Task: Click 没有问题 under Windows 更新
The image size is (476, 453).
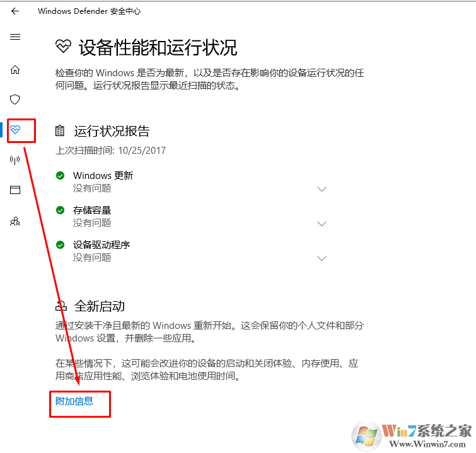Action: [x=92, y=188]
